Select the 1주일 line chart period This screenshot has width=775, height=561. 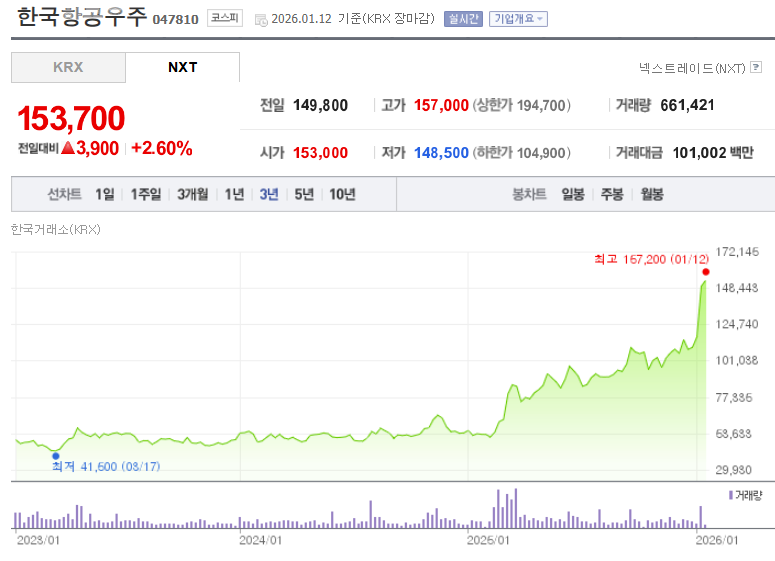pos(146,194)
